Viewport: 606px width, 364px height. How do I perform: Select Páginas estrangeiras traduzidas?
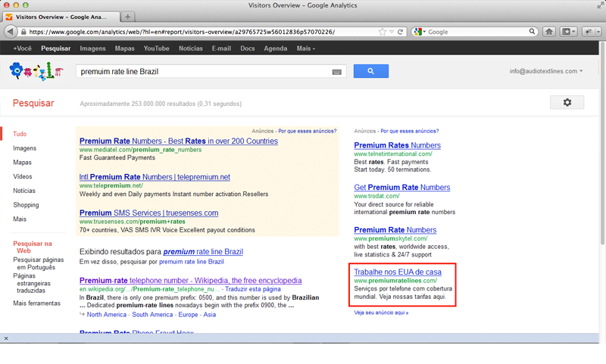pos(31,283)
